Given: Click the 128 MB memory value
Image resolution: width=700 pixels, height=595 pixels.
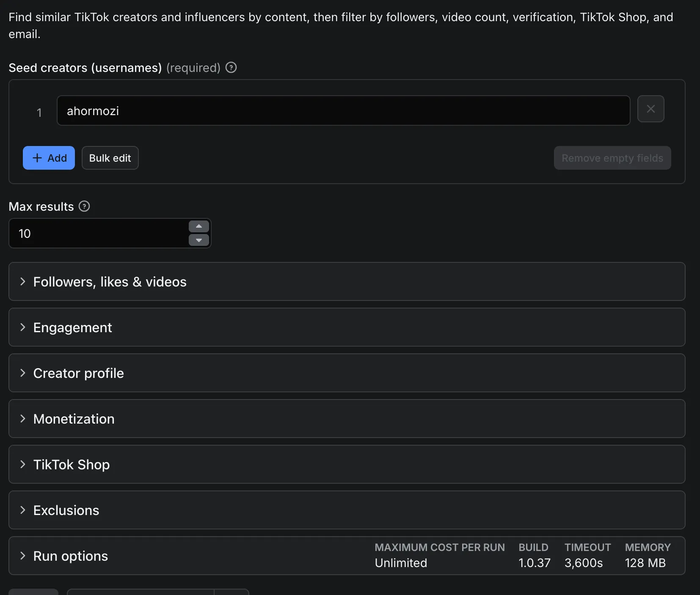Looking at the screenshot, I should tap(645, 563).
